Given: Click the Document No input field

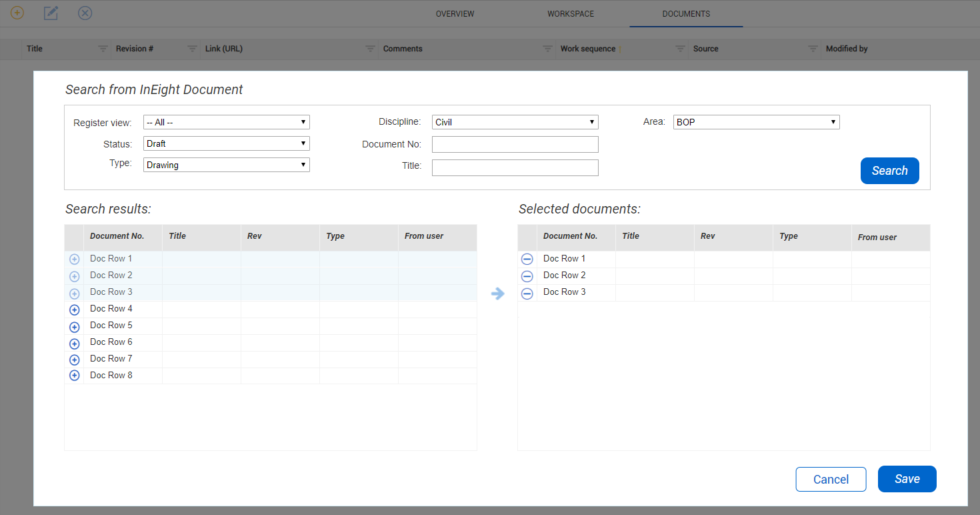Looking at the screenshot, I should click(515, 144).
